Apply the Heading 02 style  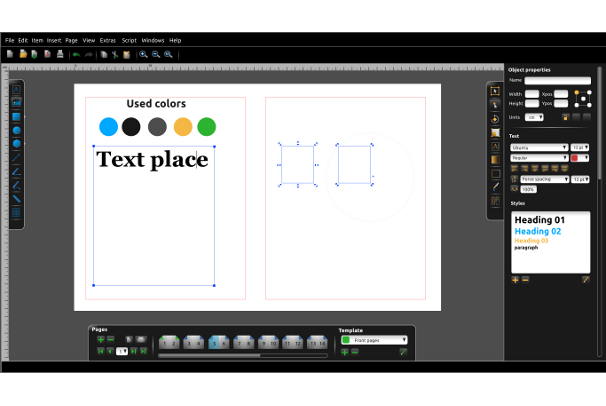click(538, 231)
